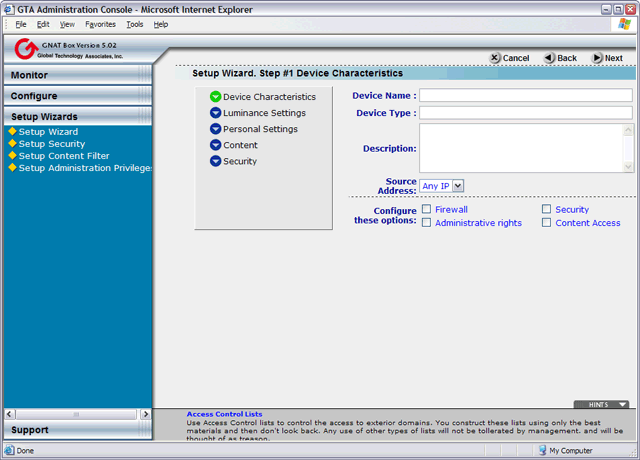Click the Content step icon
Viewport: 640px width, 460px height.
[216, 145]
